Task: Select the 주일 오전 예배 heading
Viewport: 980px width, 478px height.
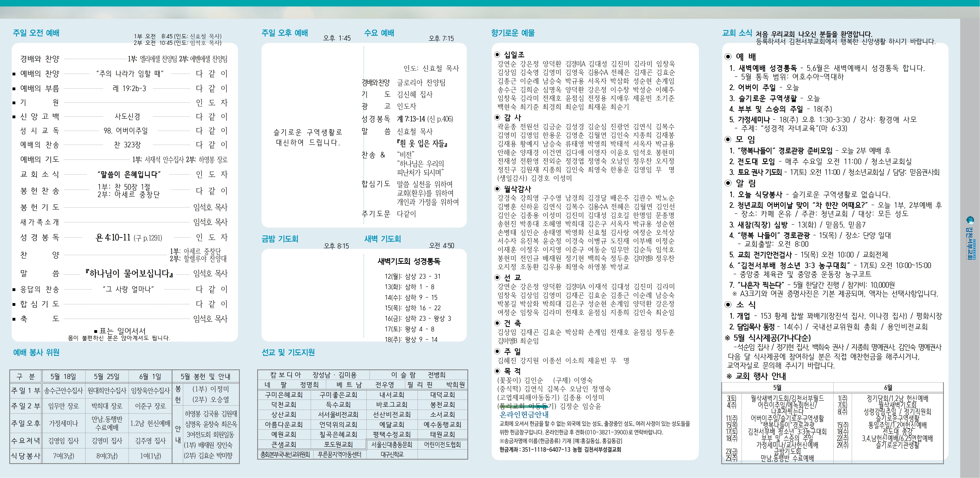Action: click(x=36, y=33)
